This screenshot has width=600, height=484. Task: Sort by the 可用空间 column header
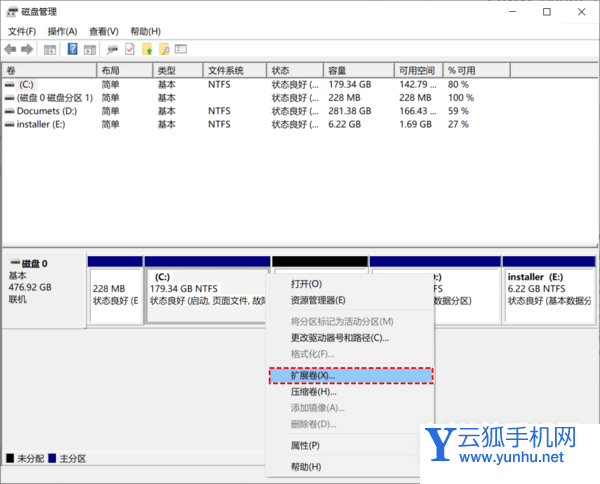(419, 70)
